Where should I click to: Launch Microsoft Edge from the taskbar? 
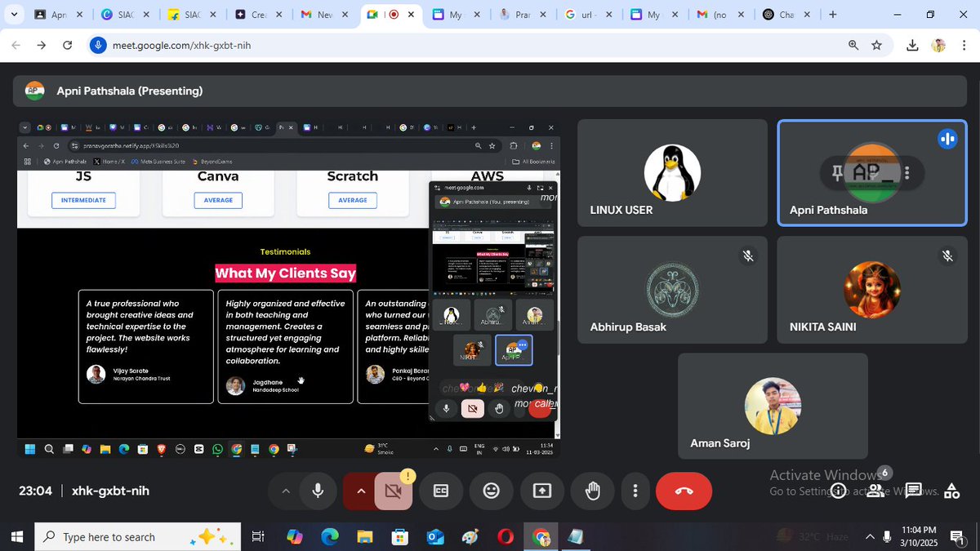pyautogui.click(x=330, y=536)
